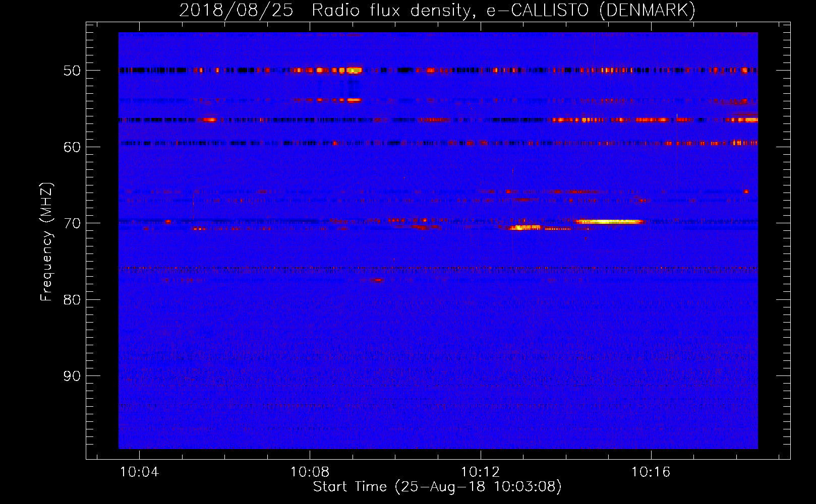Click the 10:12 time tick label

(x=481, y=472)
